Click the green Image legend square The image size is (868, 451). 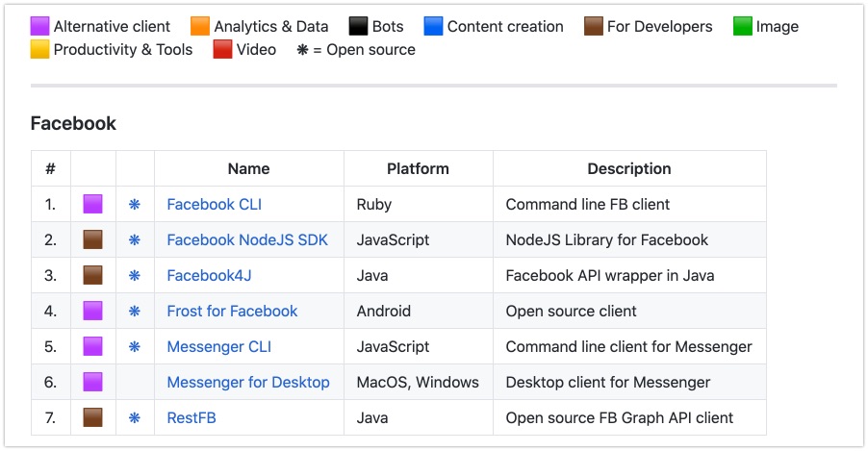point(742,26)
